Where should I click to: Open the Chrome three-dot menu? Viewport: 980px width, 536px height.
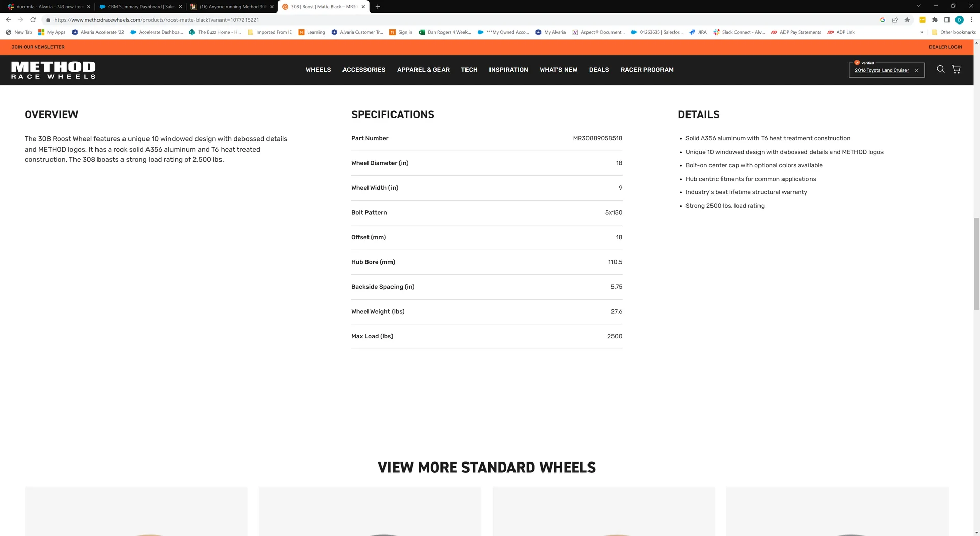click(971, 20)
